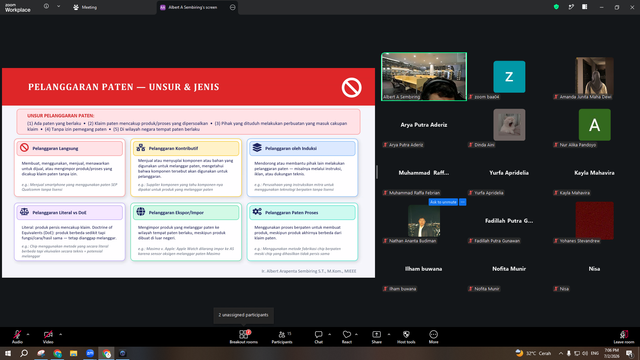Click the green encryption shield icon
The height and width of the screenshot is (360, 640).
556,7
